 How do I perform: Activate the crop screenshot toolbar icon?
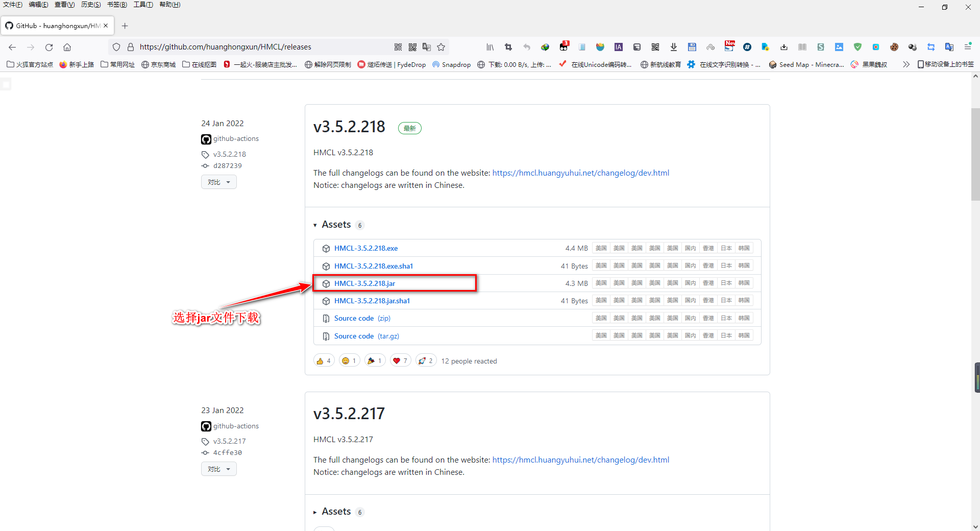coord(508,47)
